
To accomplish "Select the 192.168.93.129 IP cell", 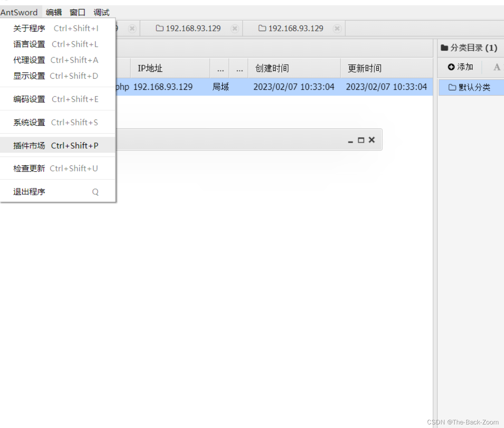I will pos(163,87).
